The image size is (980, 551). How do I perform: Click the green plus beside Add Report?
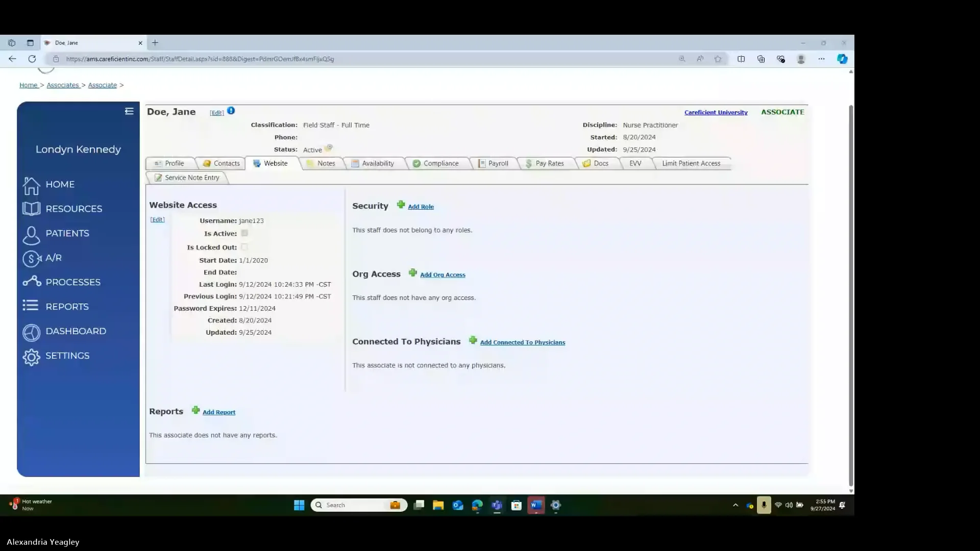click(195, 410)
